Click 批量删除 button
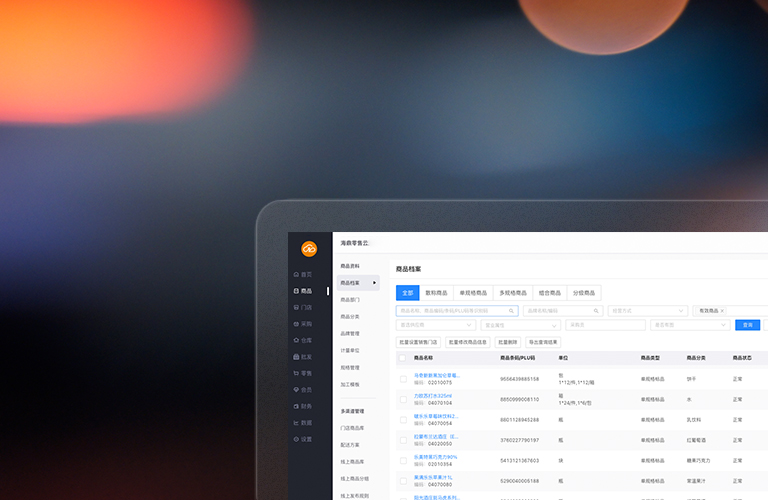Image resolution: width=768 pixels, height=500 pixels. (507, 342)
